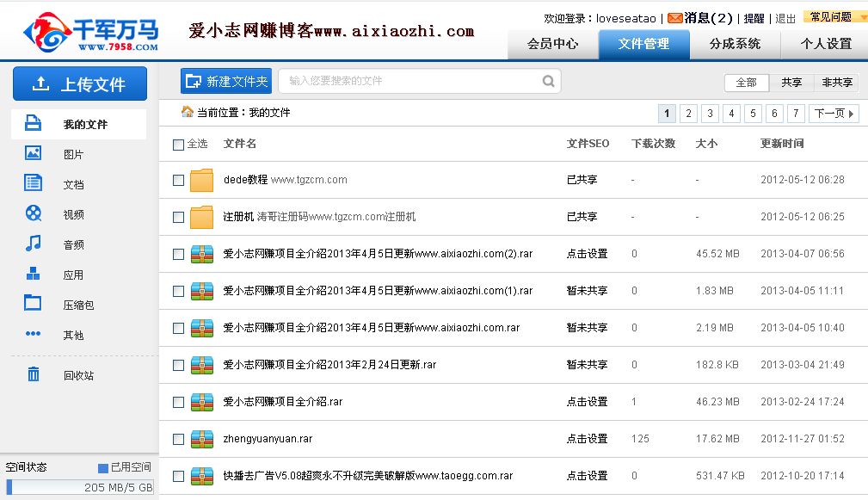Open the dede教程 folder icon
This screenshot has height=500, width=868.
coord(201,180)
